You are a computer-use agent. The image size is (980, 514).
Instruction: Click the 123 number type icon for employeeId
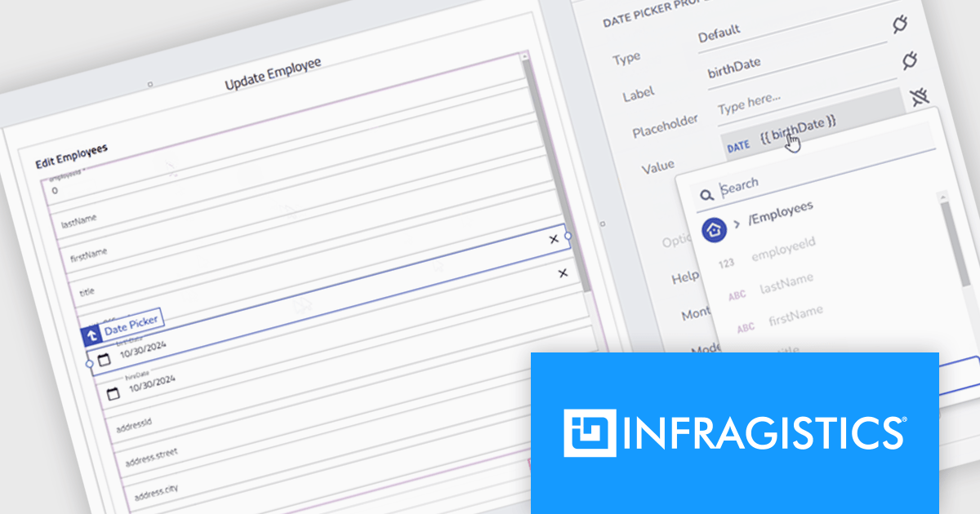coord(726,264)
